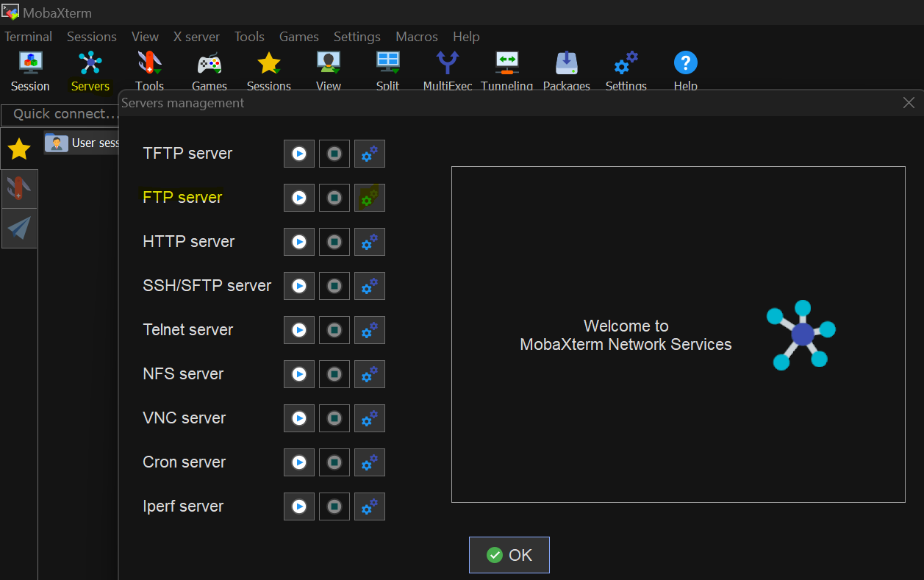
Task: Start the Cron server
Action: 299,462
